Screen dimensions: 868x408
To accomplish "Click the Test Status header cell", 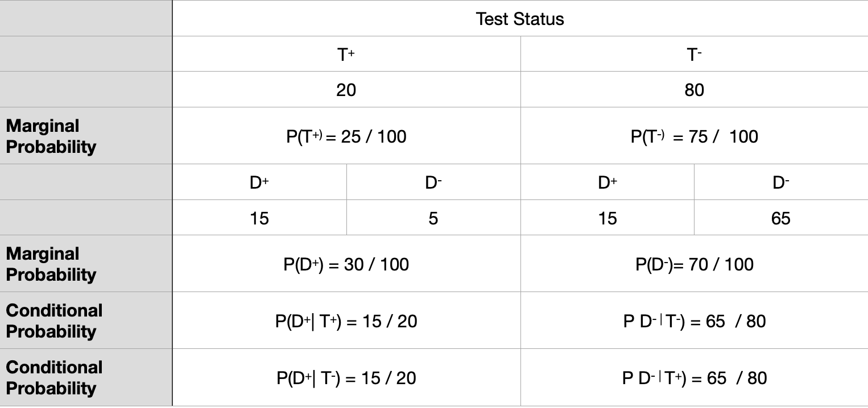I will coord(520,19).
